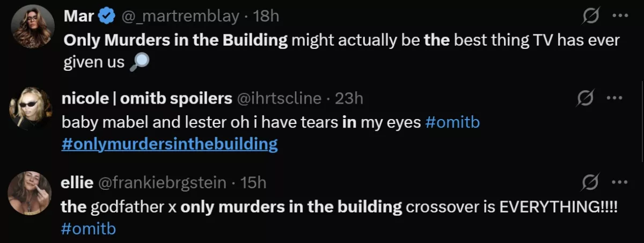Click Grok icon on Mar's tweet
Image resolution: width=644 pixels, height=243 pixels.
[591, 16]
